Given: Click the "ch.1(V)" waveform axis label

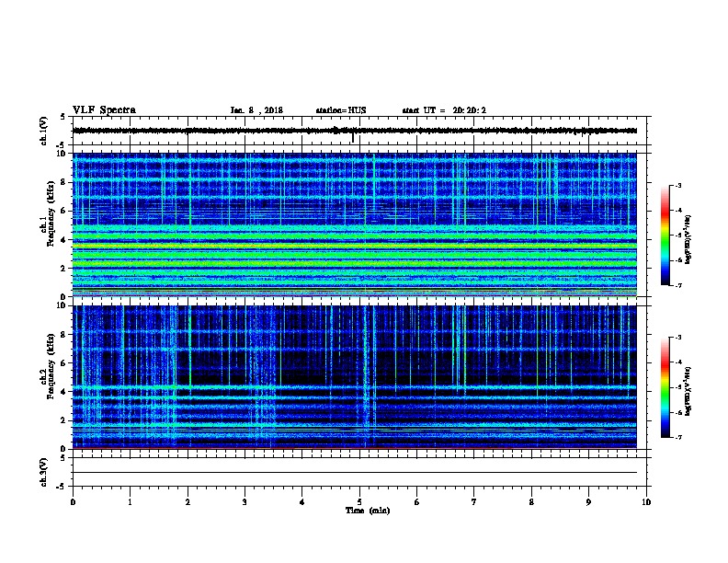Looking at the screenshot, I should (x=44, y=131).
